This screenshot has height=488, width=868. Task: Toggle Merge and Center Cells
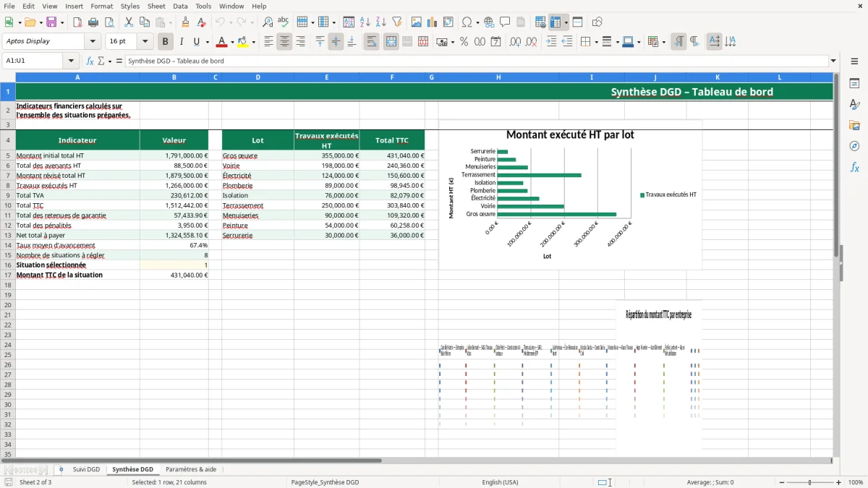391,42
